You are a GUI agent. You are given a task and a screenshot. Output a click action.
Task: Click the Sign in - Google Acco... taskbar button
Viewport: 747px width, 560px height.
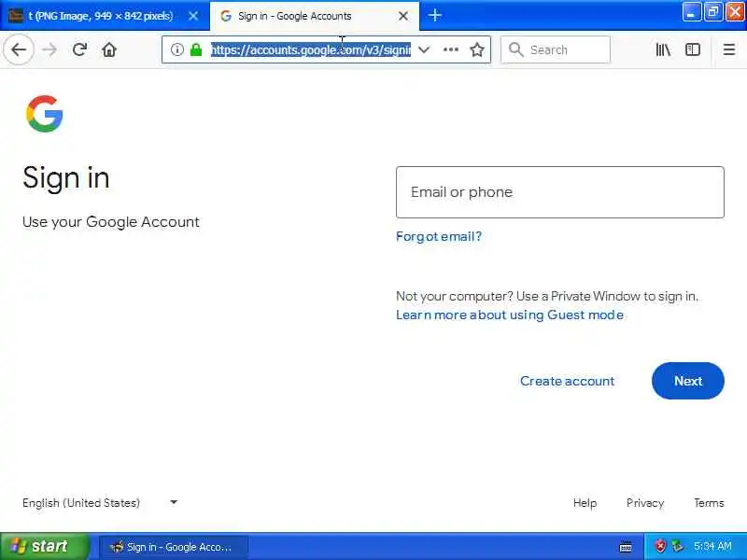[x=174, y=547]
